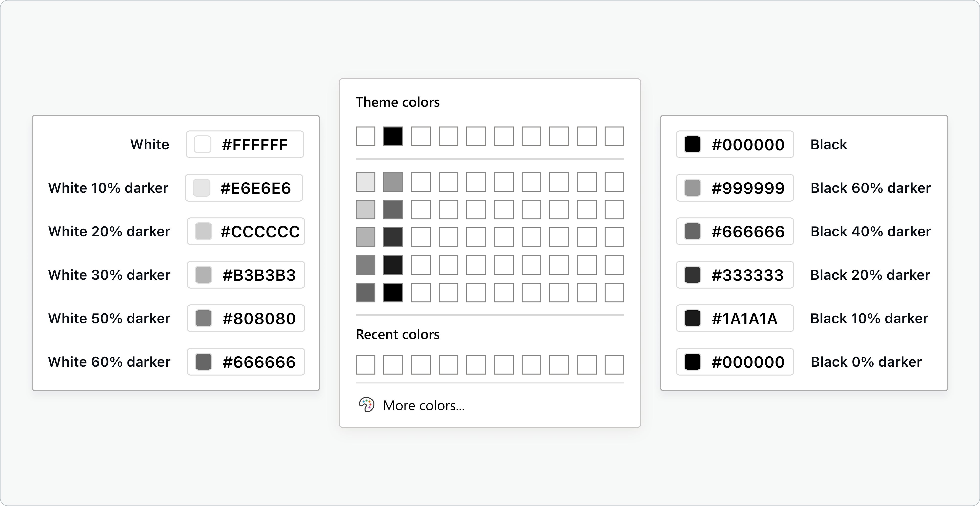Click the palette icon beside More colors
Screen dimensions: 980x506
coord(367,405)
